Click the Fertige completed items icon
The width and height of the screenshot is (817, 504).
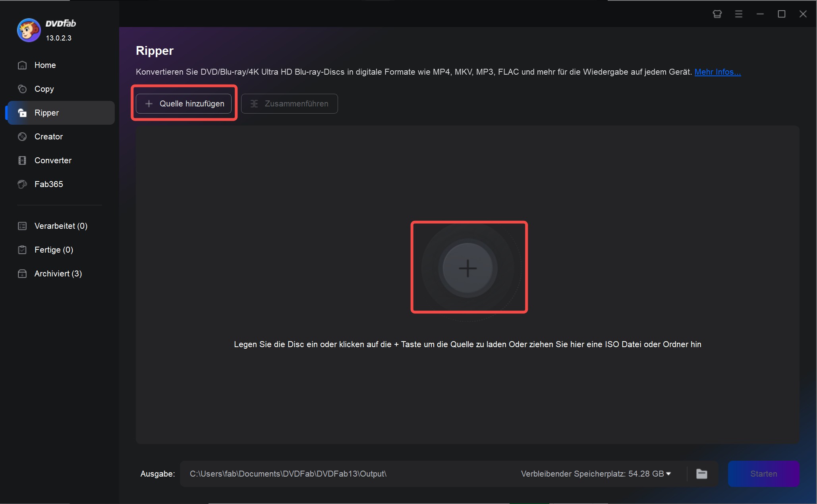coord(22,250)
